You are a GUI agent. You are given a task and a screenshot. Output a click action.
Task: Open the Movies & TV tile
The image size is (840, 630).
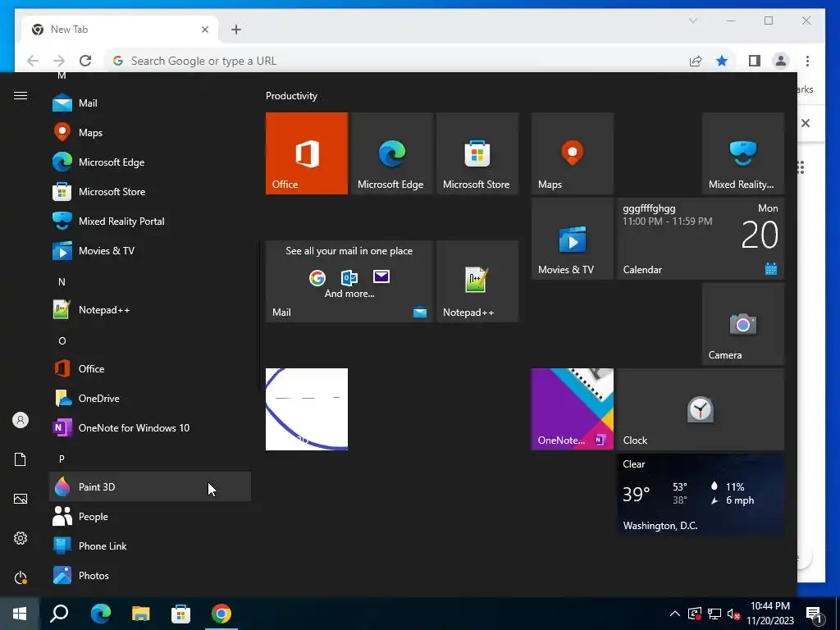coord(572,239)
